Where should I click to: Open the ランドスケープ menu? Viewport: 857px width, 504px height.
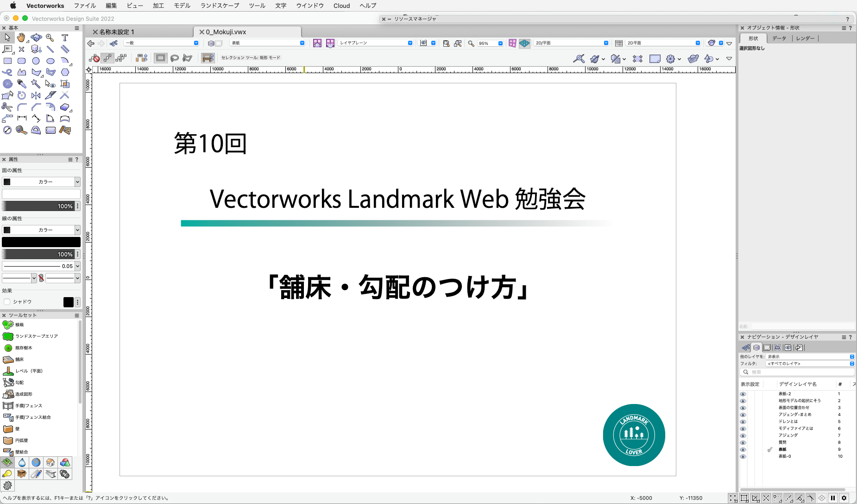coord(220,6)
